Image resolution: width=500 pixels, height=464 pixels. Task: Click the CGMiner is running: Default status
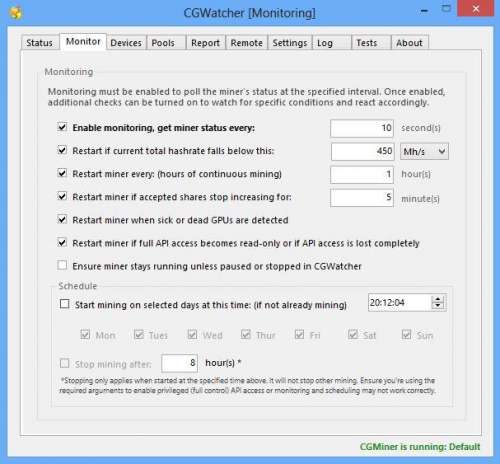(420, 447)
